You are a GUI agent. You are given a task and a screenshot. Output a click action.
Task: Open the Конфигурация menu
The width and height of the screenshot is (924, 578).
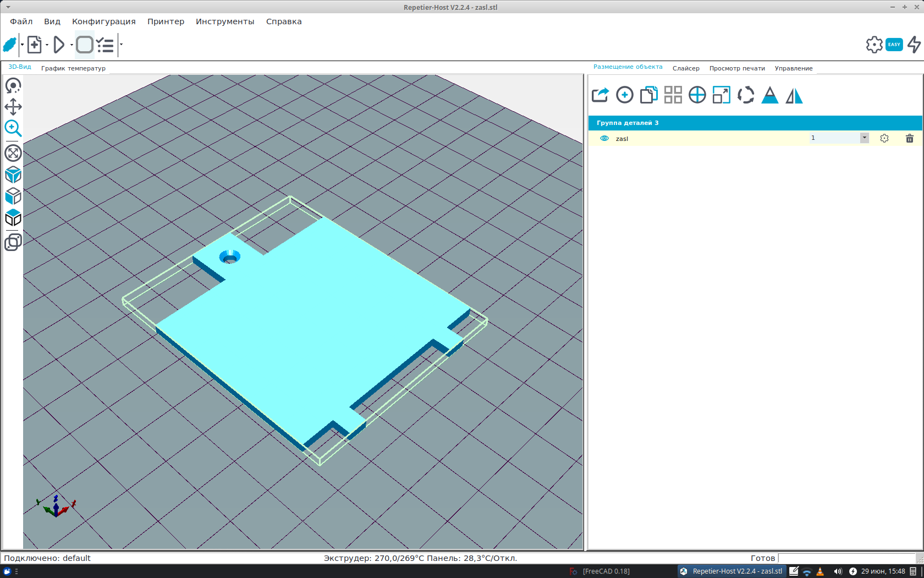tap(104, 21)
